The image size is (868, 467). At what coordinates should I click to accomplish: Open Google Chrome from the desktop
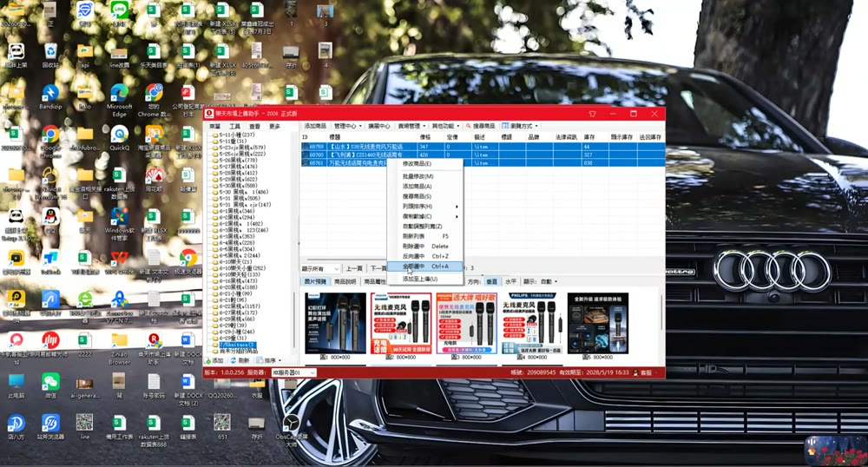[x=50, y=135]
